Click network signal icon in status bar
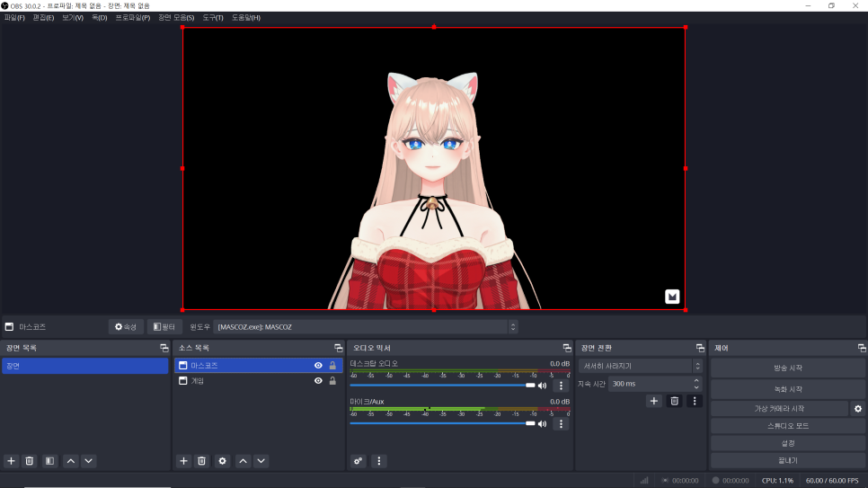The image size is (868, 488). coord(644,480)
